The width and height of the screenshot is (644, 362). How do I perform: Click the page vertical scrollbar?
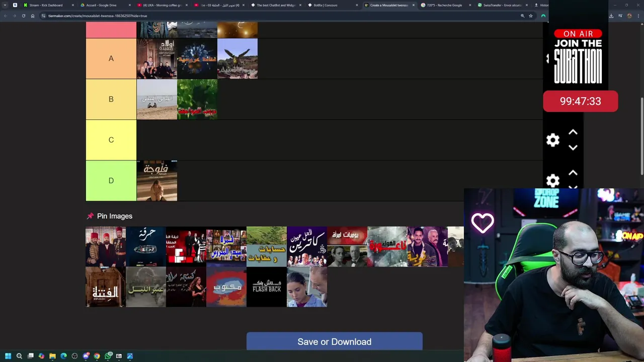coord(641,136)
